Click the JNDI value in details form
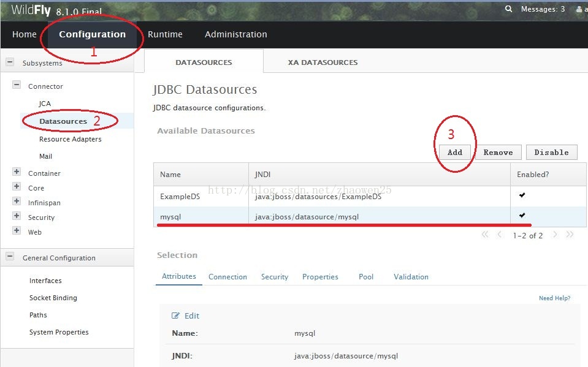This screenshot has height=367, width=588. click(346, 356)
